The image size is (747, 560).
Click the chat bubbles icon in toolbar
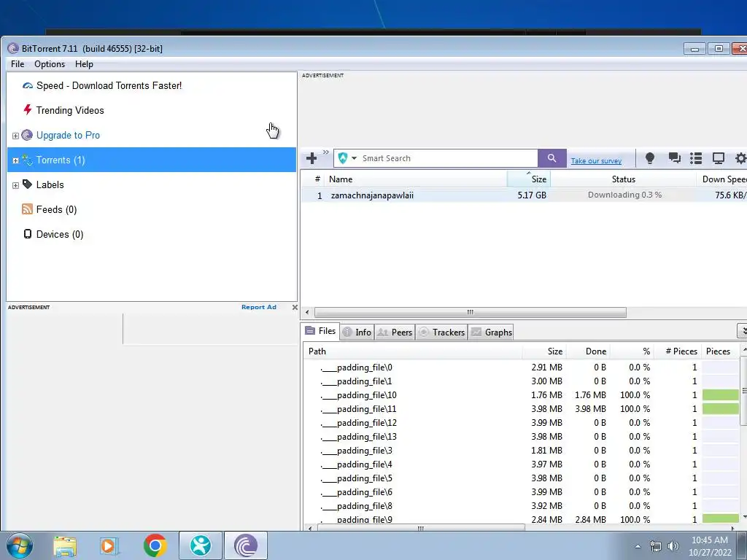674,158
